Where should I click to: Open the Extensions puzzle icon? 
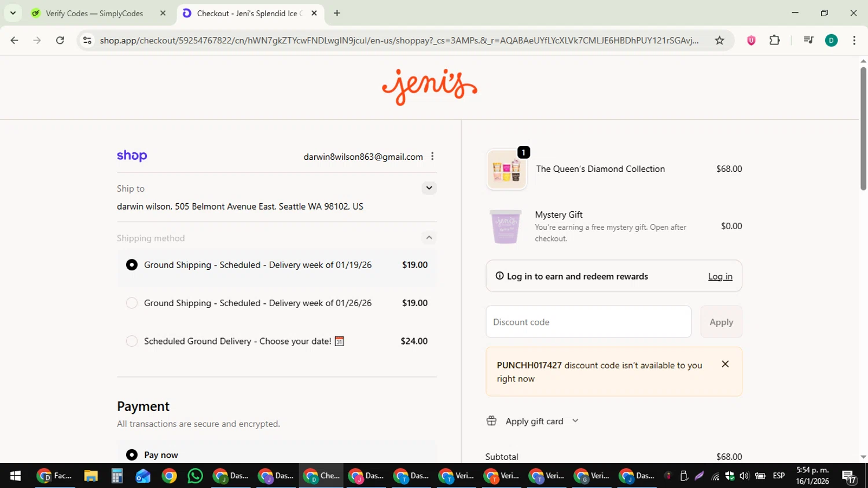tap(774, 40)
